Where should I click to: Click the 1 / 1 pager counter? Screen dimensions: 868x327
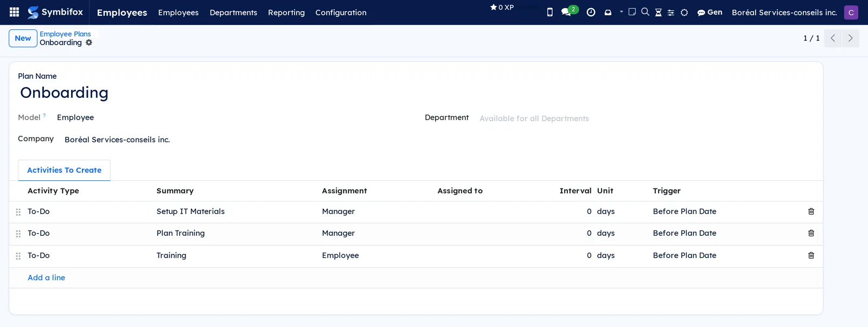pos(811,38)
